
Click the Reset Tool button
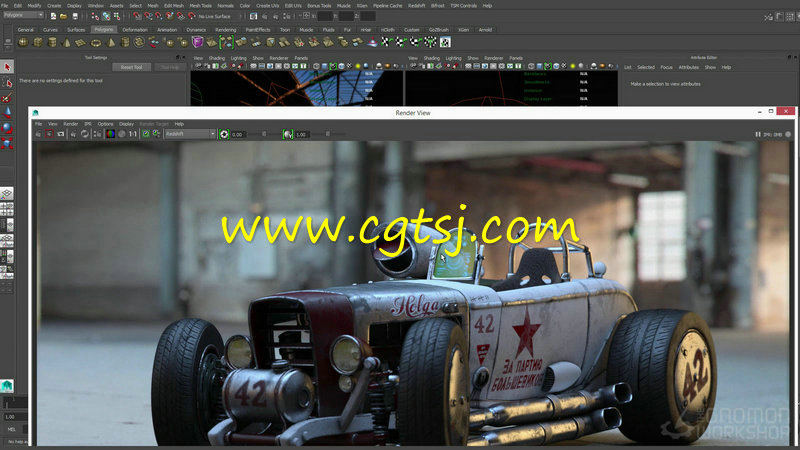[x=131, y=67]
